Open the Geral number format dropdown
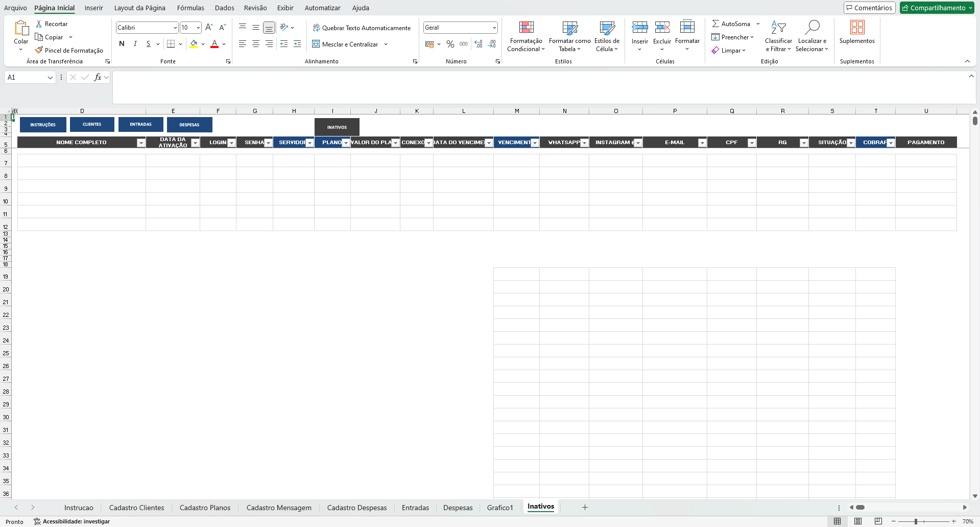 494,28
